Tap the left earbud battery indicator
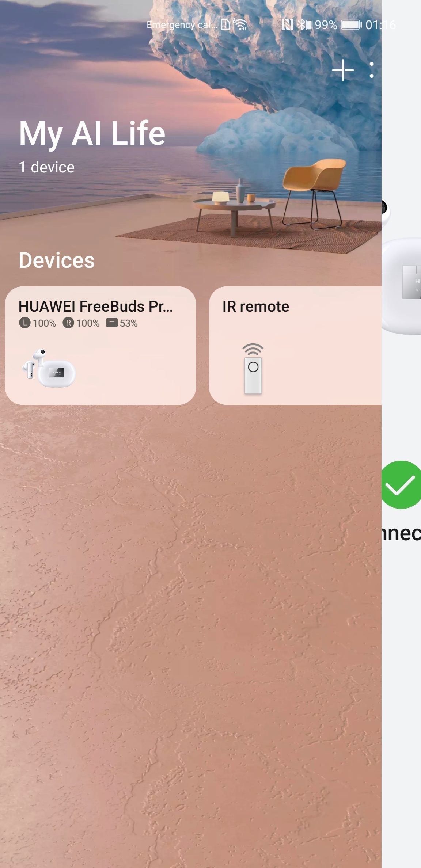Image resolution: width=421 pixels, height=868 pixels. pyautogui.click(x=38, y=323)
